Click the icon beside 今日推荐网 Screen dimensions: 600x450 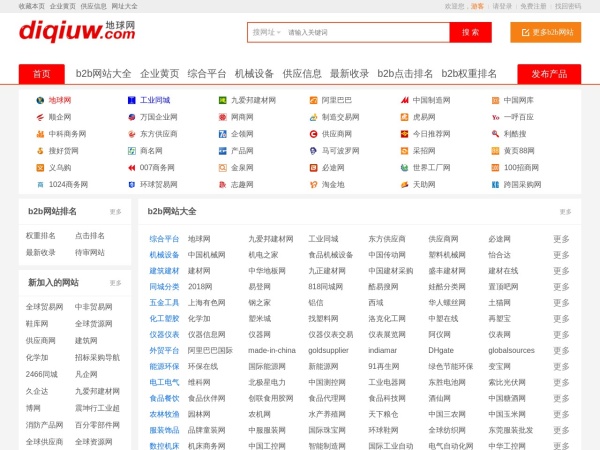click(x=404, y=134)
